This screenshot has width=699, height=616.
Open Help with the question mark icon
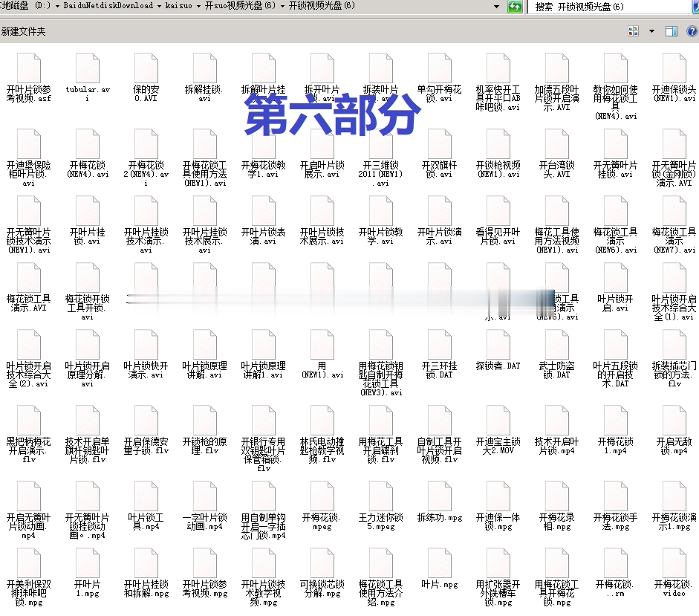tap(692, 30)
